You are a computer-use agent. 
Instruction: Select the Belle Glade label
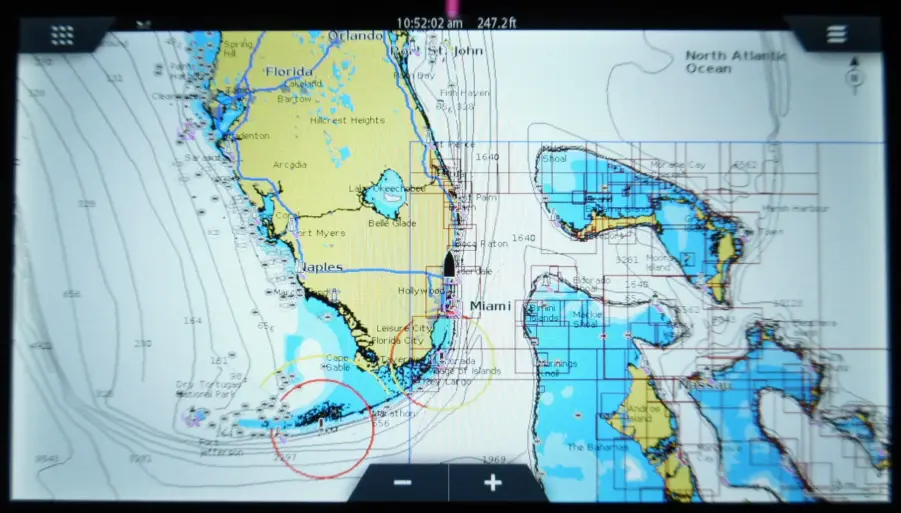(x=392, y=224)
